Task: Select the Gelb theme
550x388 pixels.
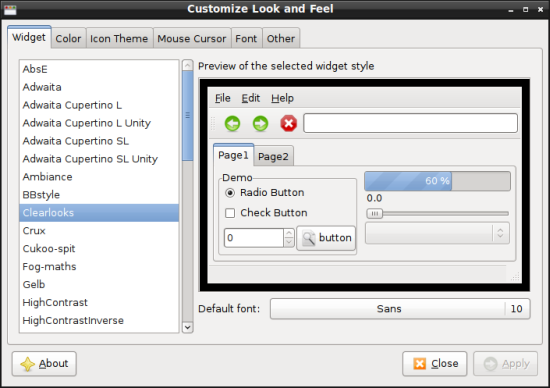Action: tap(99, 284)
